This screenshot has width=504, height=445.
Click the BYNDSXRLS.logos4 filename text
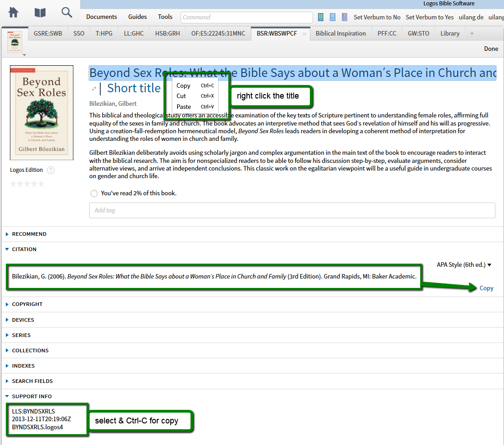coord(37,427)
